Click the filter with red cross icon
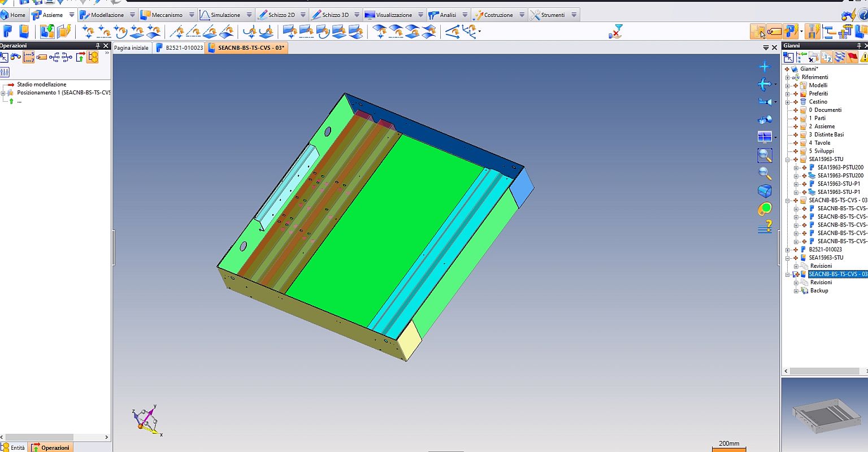868x452 pixels. 615,32
